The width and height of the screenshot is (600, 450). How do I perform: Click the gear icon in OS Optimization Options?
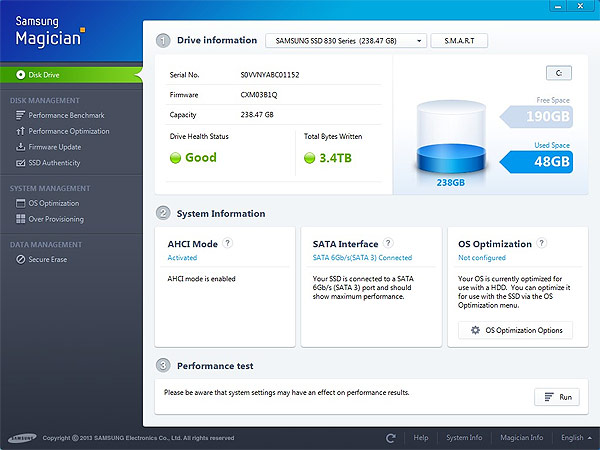click(475, 330)
